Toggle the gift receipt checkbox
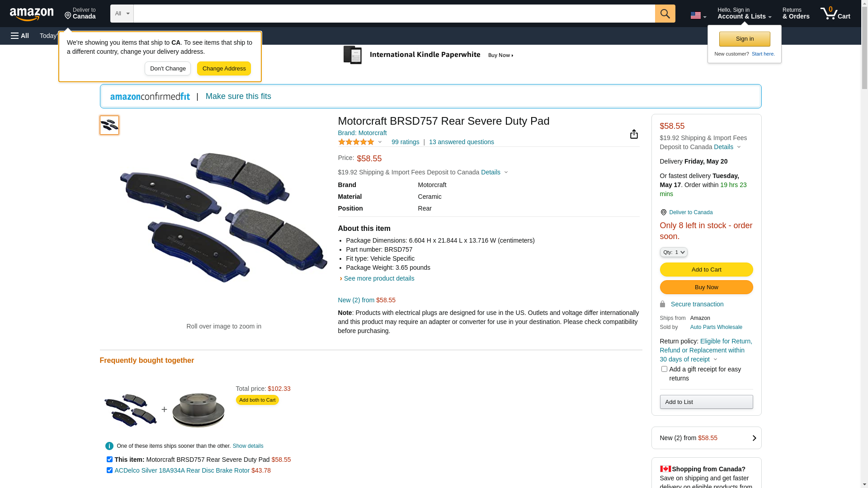Screen dimensions: 868x488 tap(664, 369)
